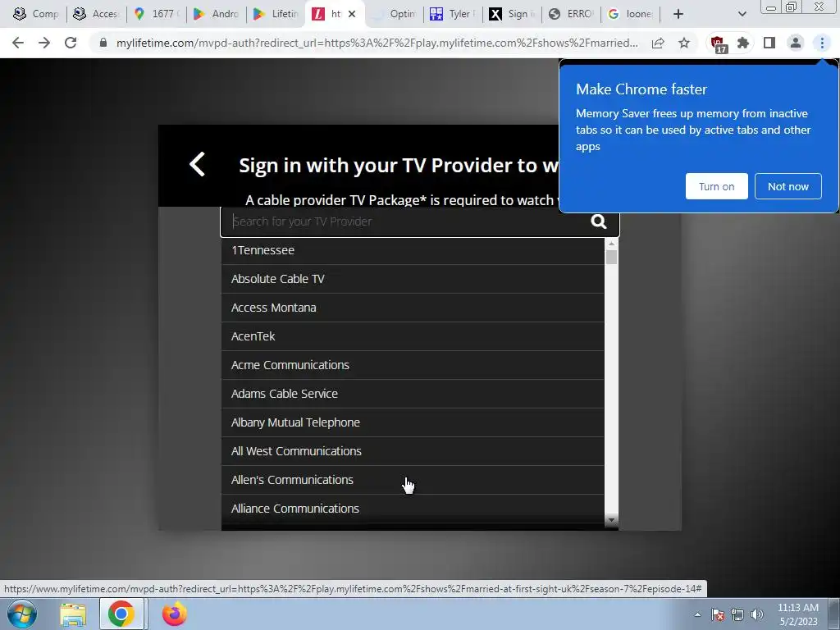Open the Extensions puzzle icon

(743, 43)
